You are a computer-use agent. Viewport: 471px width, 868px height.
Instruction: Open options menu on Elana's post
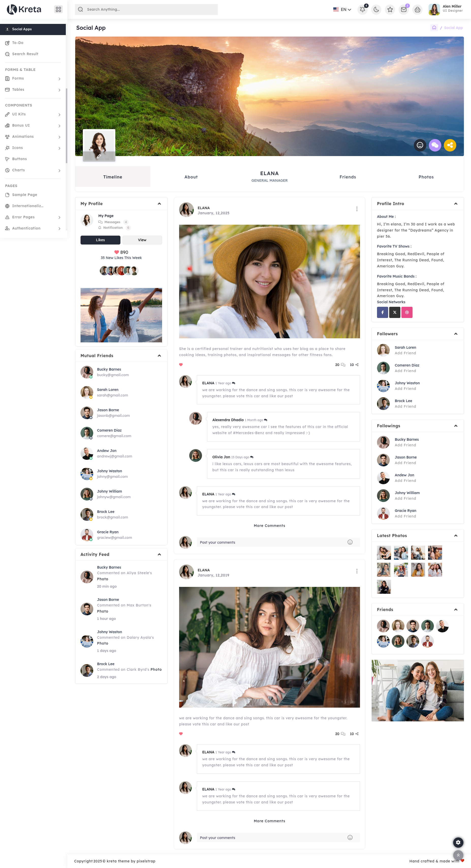coord(357,209)
